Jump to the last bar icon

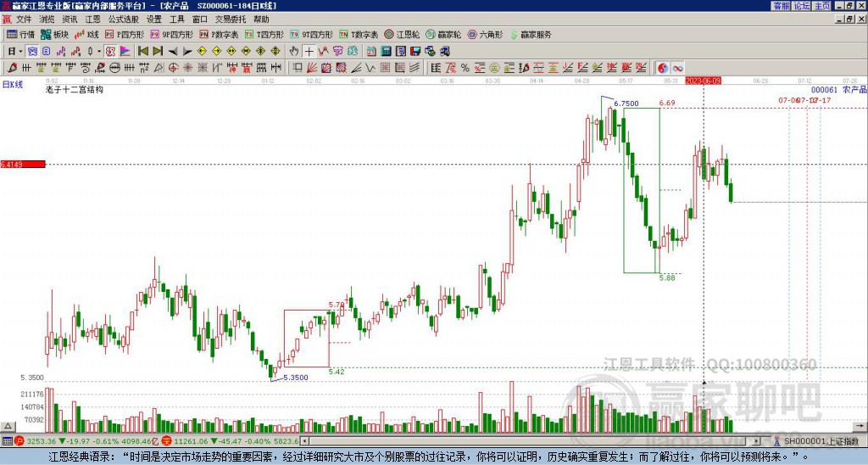tap(158, 52)
